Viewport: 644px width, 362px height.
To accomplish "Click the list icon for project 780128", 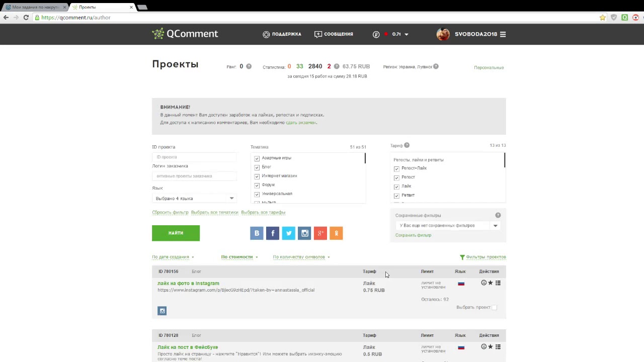I will pos(498,347).
